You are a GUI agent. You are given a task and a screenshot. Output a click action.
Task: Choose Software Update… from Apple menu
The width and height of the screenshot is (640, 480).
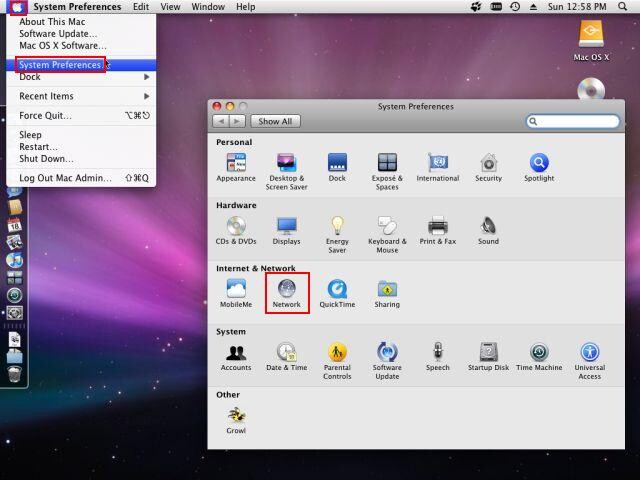pyautogui.click(x=81, y=33)
